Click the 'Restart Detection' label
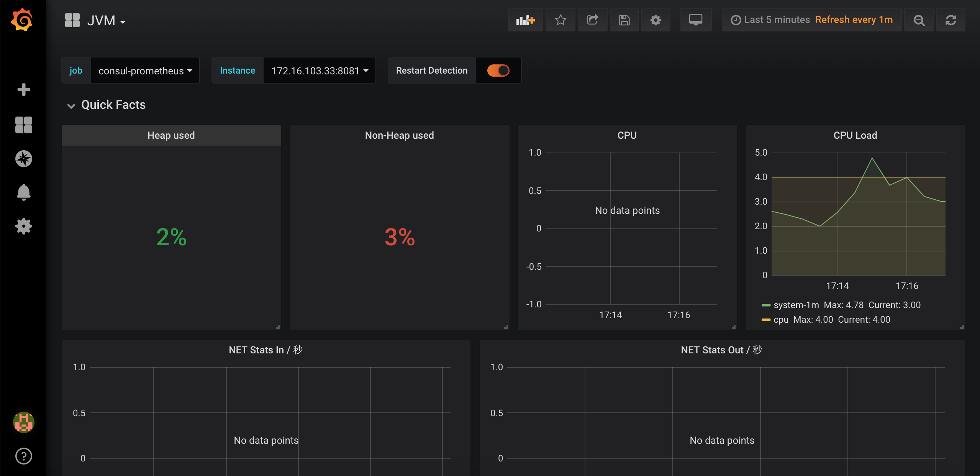980x476 pixels. point(432,71)
